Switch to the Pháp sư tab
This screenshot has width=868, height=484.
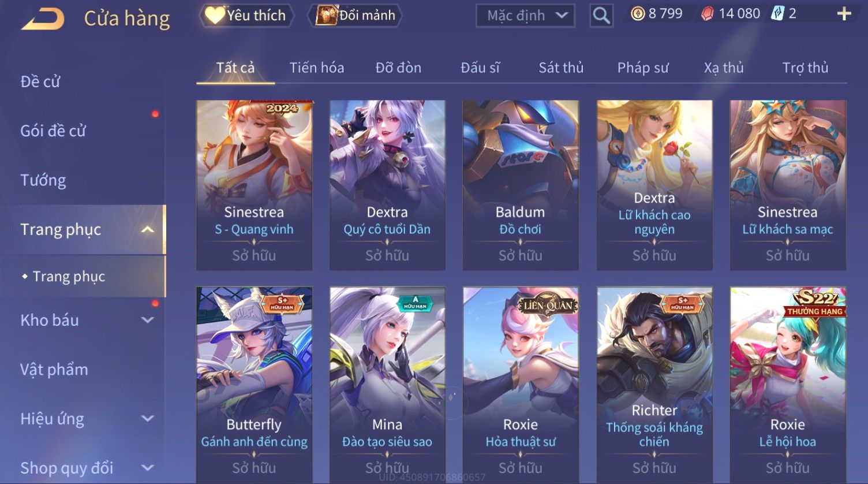coord(643,68)
